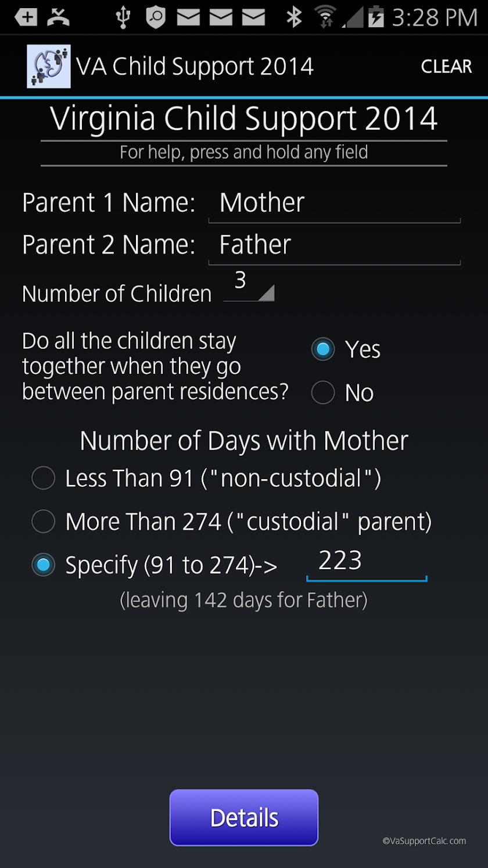488x868 pixels.
Task: Tap the Bluetooth status bar icon
Action: point(294,17)
